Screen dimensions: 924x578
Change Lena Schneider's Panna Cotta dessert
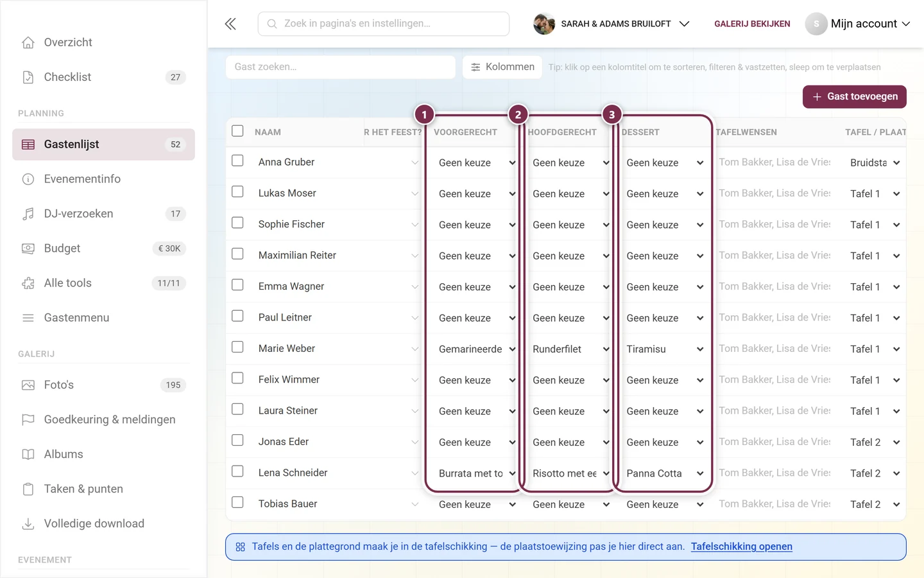click(665, 473)
